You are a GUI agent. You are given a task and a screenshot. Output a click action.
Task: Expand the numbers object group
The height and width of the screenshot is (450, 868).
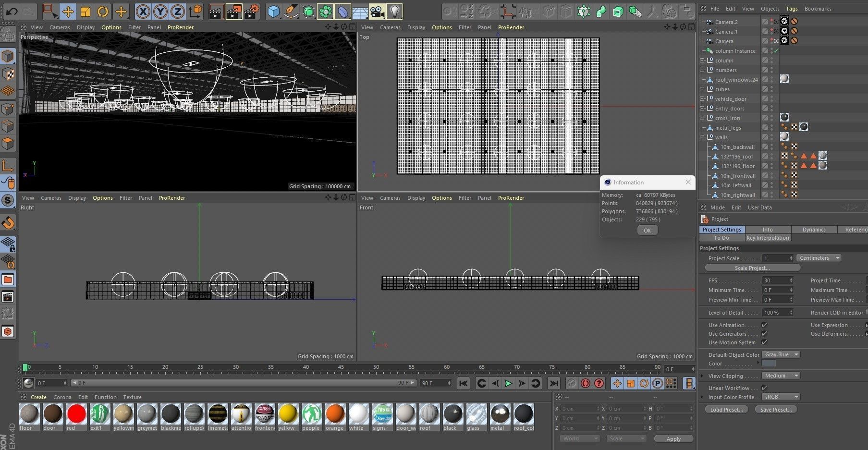(x=702, y=70)
